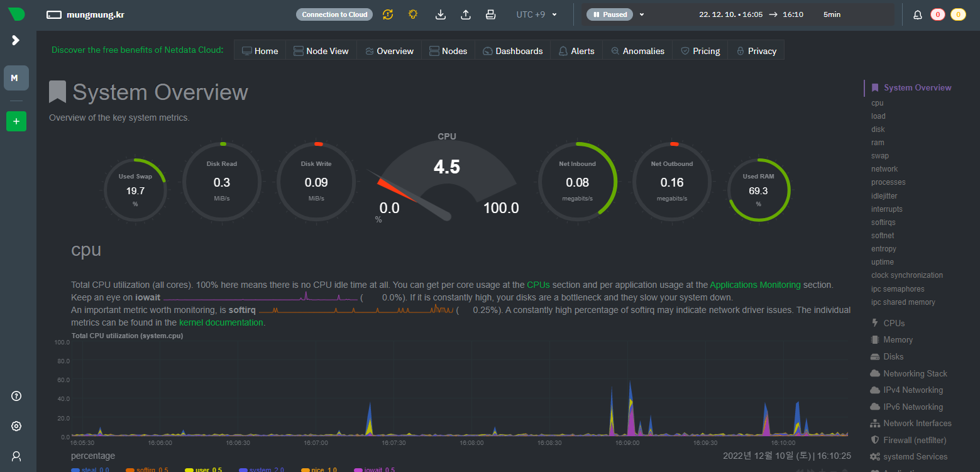Open dropdown arrow next to Paused
The width and height of the screenshot is (980, 472).
click(642, 14)
